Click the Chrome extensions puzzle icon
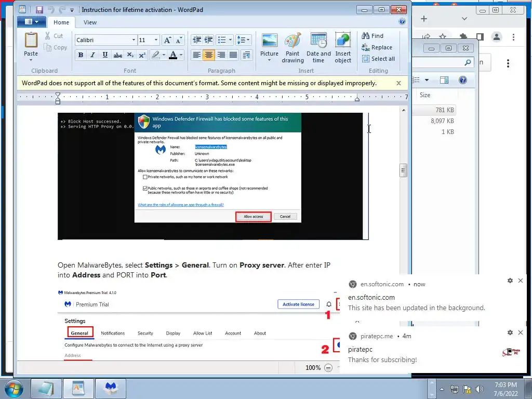 tap(463, 37)
